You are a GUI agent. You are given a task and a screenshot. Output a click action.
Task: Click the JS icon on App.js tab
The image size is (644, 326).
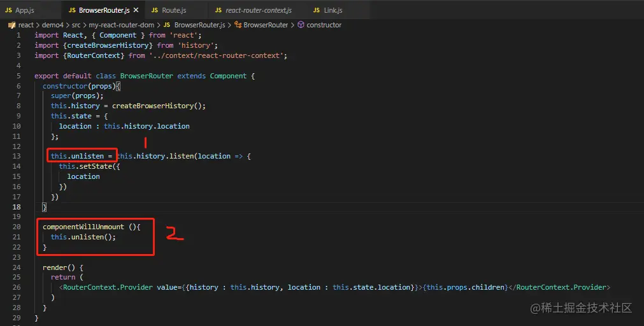pyautogui.click(x=9, y=10)
